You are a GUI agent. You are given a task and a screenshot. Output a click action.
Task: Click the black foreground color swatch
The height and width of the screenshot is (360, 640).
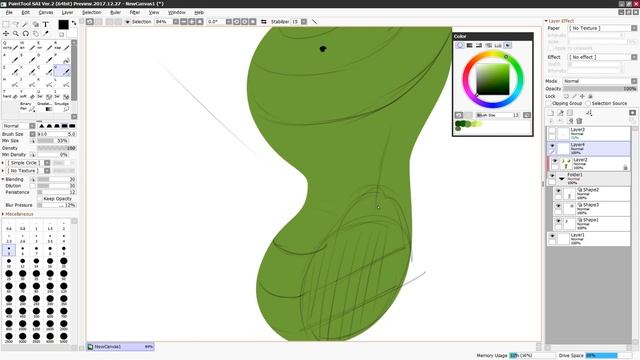tap(63, 24)
